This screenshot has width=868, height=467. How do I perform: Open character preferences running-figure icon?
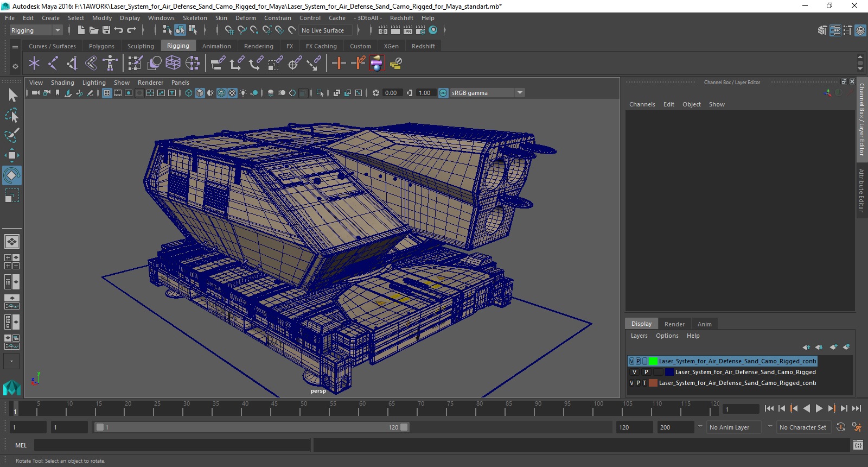pos(857,427)
